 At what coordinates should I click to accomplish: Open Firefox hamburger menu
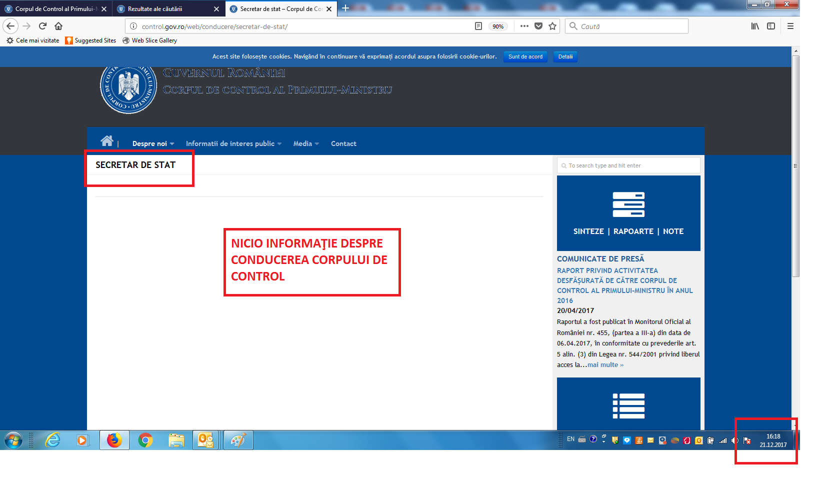[790, 26]
